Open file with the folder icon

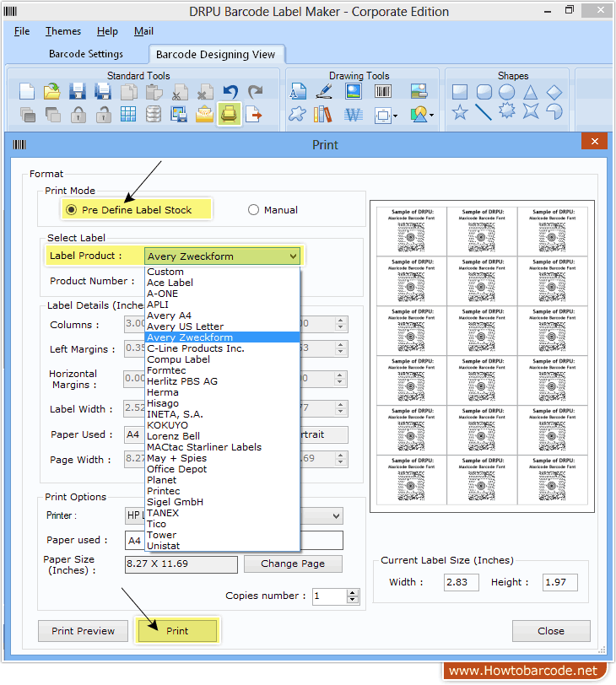[52, 92]
